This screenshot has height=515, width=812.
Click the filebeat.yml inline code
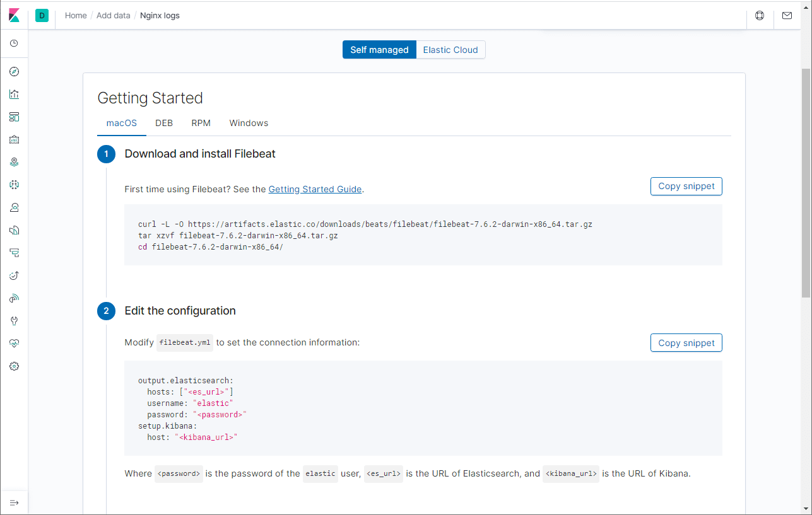point(185,343)
